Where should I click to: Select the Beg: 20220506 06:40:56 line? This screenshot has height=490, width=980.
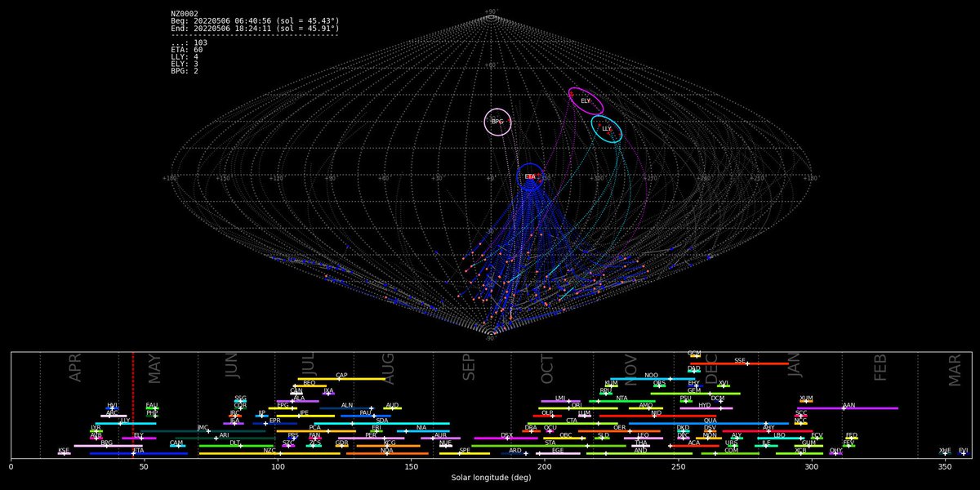click(x=255, y=20)
